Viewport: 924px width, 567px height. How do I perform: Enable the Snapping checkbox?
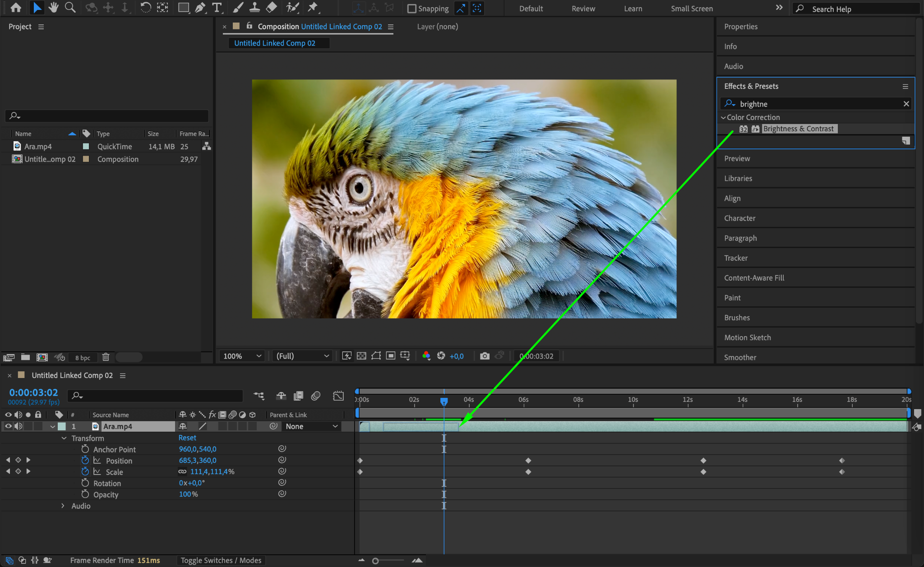coord(411,9)
